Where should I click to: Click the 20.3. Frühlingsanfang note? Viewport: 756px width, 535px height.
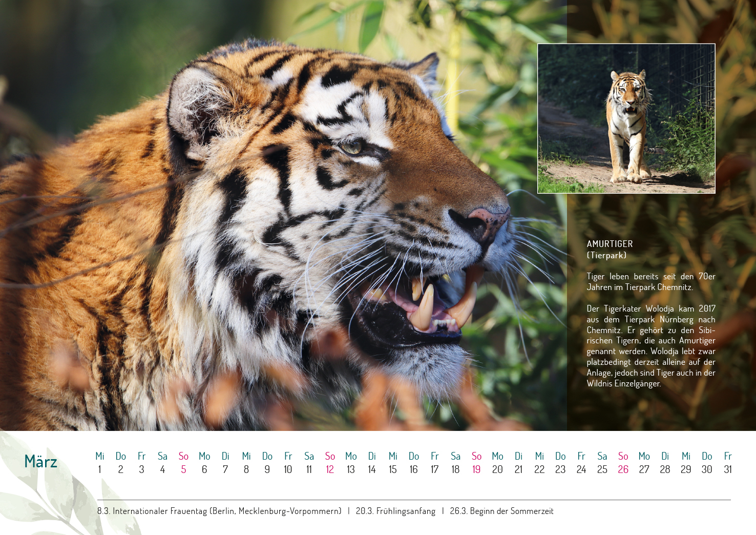click(x=395, y=511)
